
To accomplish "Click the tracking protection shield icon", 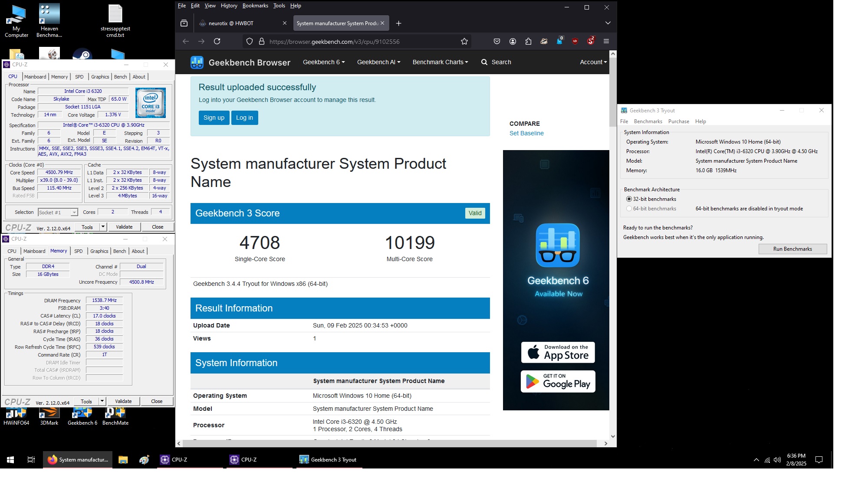I will pos(250,41).
